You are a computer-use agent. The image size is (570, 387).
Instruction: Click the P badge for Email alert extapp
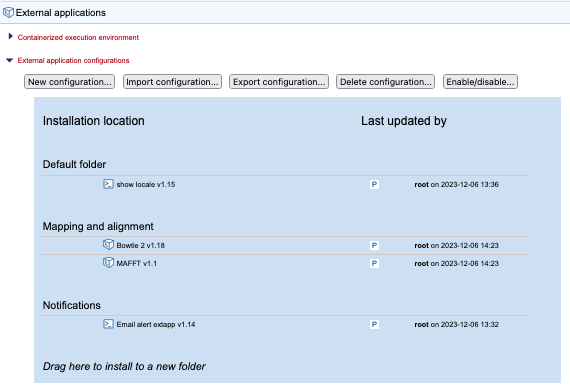[x=374, y=324]
